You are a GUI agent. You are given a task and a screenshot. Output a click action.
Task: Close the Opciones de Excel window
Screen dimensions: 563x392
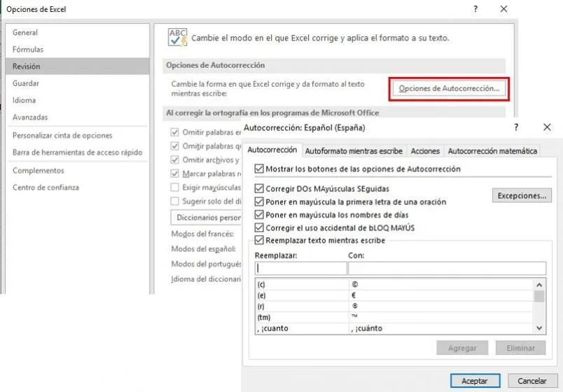[x=503, y=9]
